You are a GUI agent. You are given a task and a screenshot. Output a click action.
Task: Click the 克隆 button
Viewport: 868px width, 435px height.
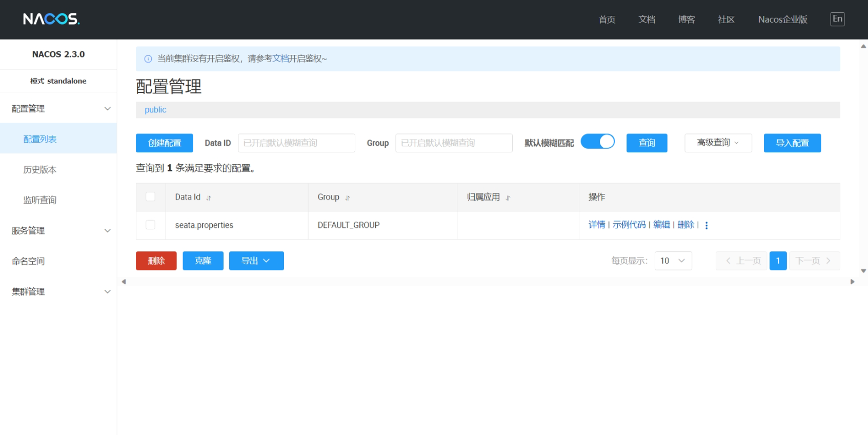[x=203, y=261]
